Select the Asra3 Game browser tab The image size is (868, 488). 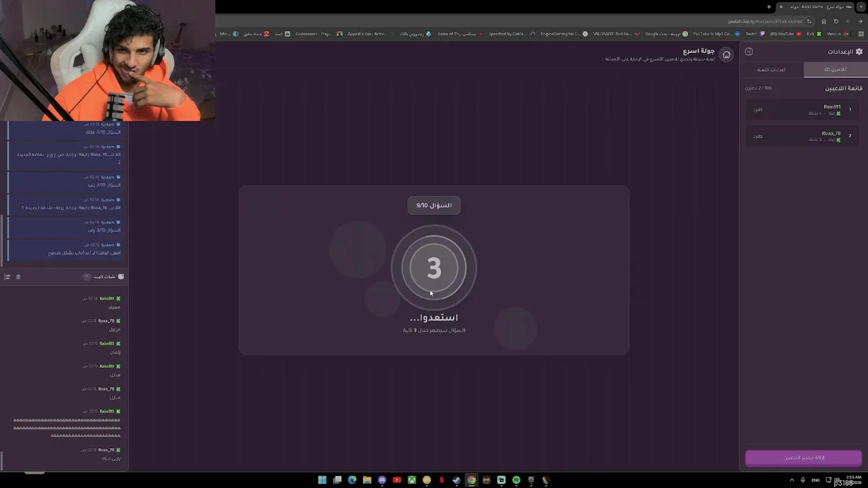(816, 7)
